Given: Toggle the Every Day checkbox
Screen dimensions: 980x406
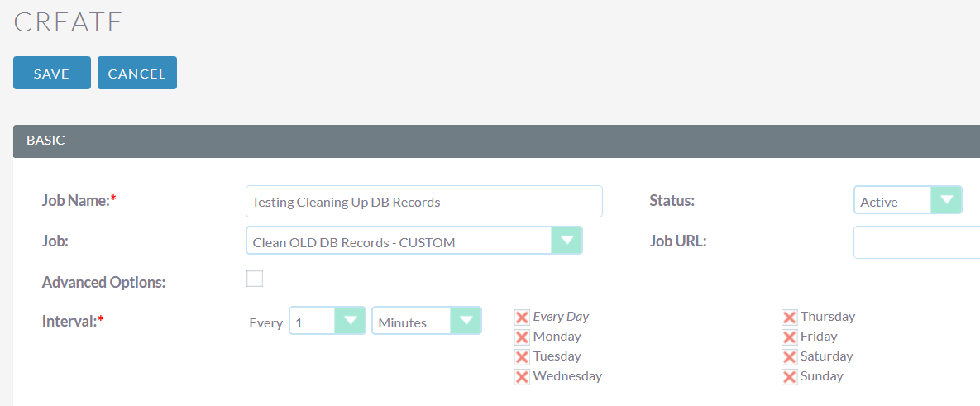Looking at the screenshot, I should coord(522,318).
